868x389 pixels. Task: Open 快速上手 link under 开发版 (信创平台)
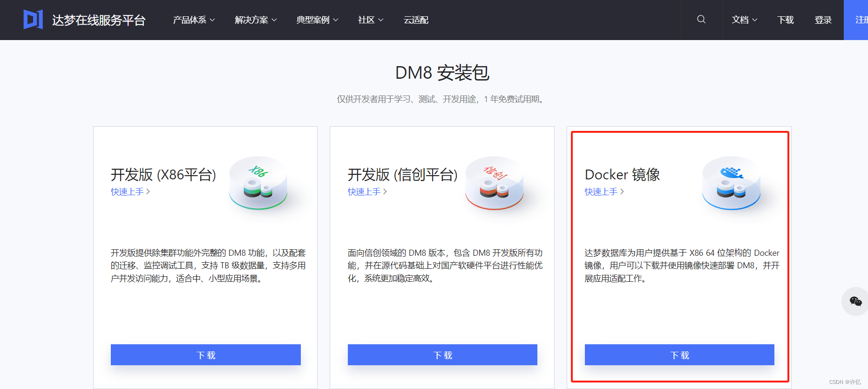tap(367, 191)
